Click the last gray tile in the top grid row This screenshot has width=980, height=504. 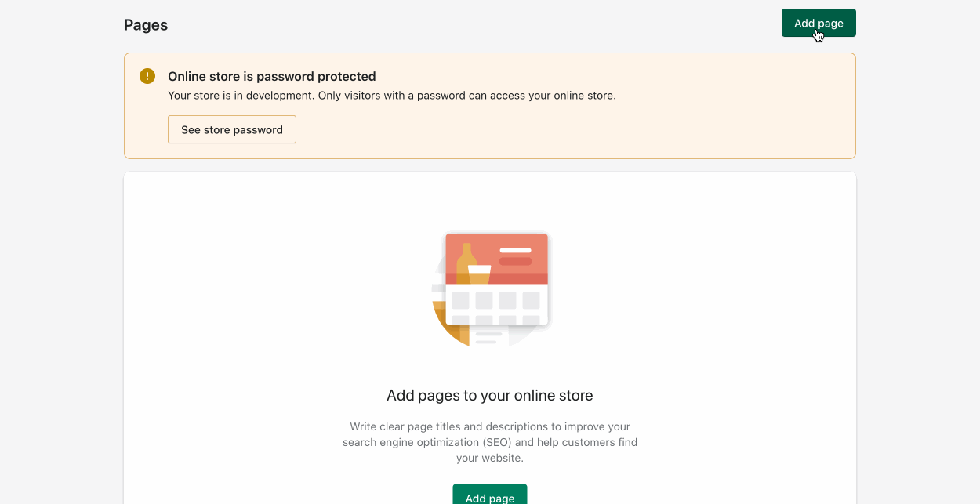531,300
